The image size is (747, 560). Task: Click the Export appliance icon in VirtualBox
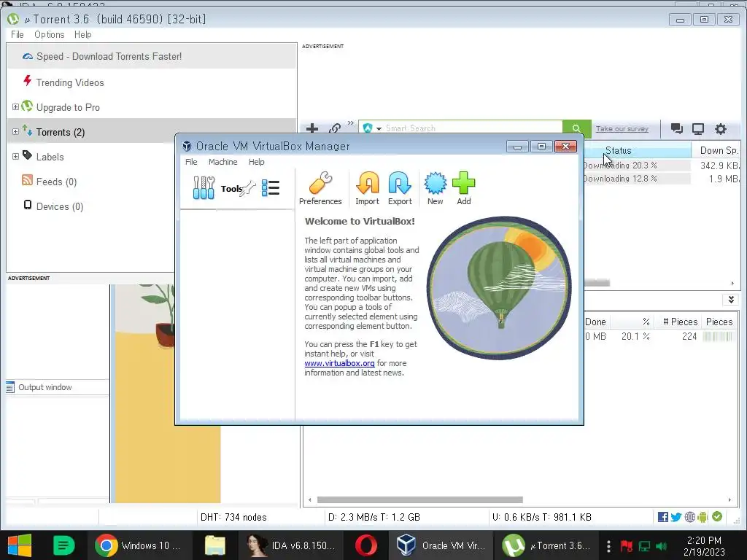(400, 184)
